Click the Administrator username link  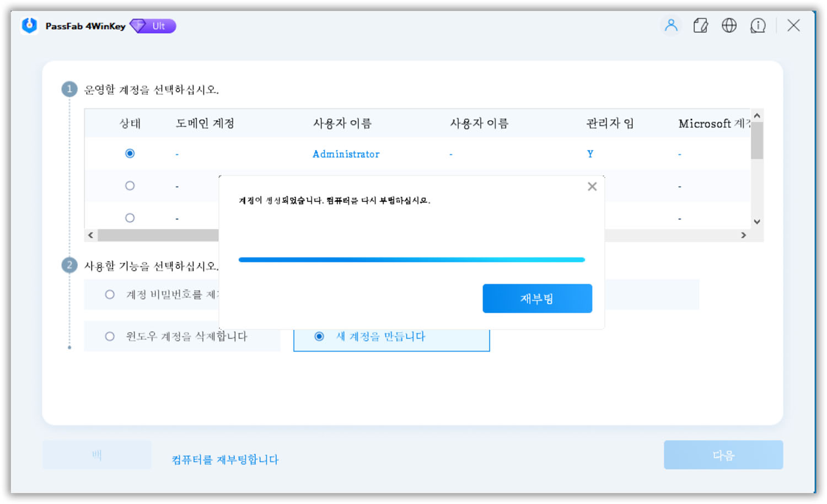(346, 154)
